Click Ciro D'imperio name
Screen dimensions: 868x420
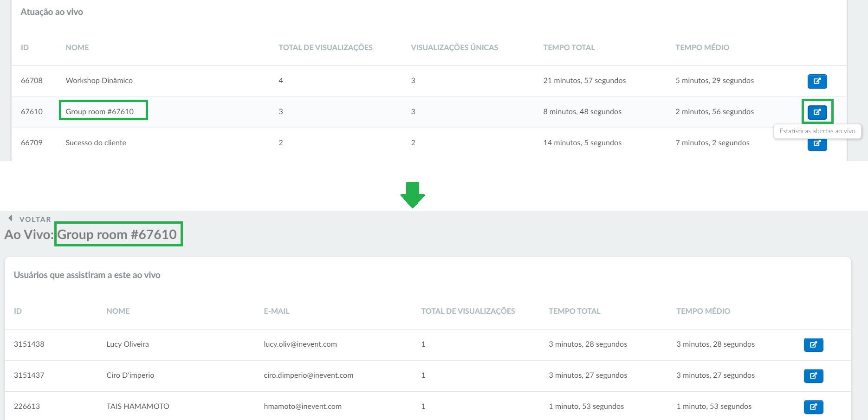[x=130, y=375]
